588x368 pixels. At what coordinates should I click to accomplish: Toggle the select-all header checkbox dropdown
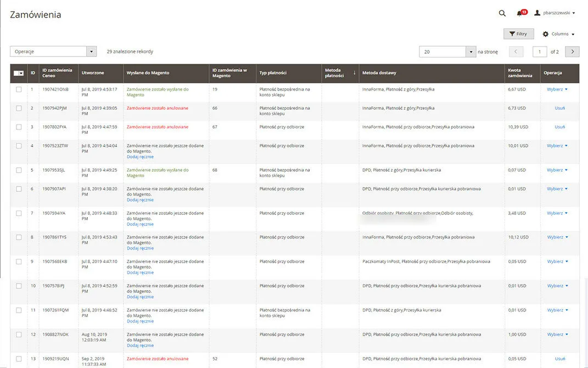pyautogui.click(x=19, y=73)
